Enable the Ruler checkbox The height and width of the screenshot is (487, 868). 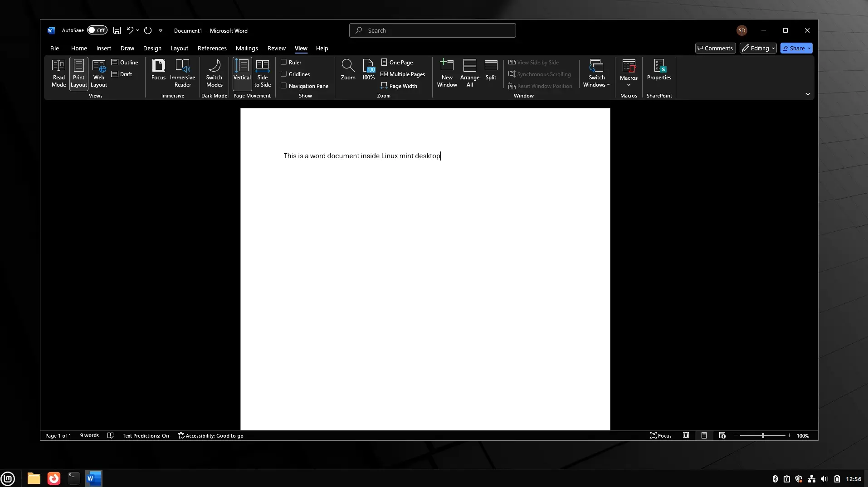[283, 62]
